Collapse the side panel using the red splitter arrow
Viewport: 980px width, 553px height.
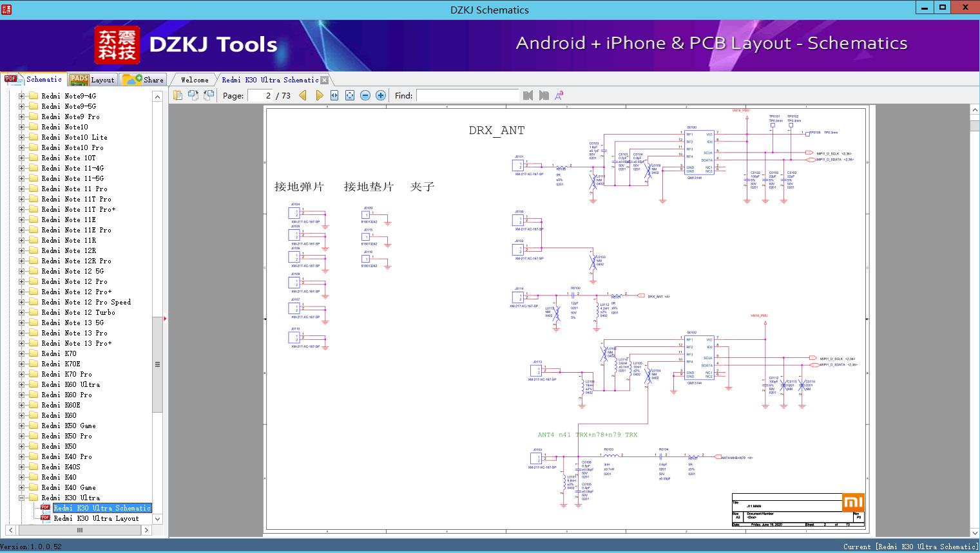(x=166, y=318)
